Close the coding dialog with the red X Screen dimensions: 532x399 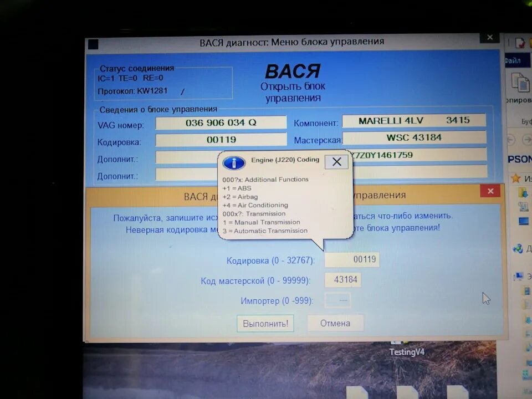pyautogui.click(x=490, y=191)
